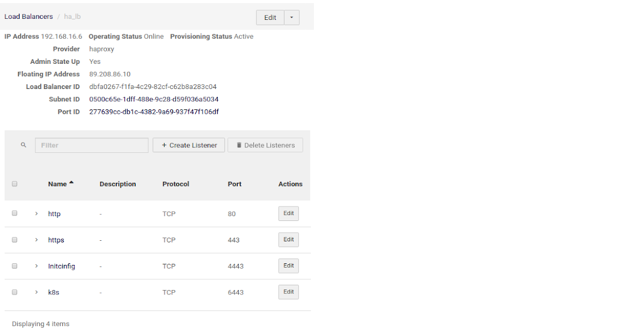Expand the http listener row
The image size is (644, 333).
tap(36, 213)
